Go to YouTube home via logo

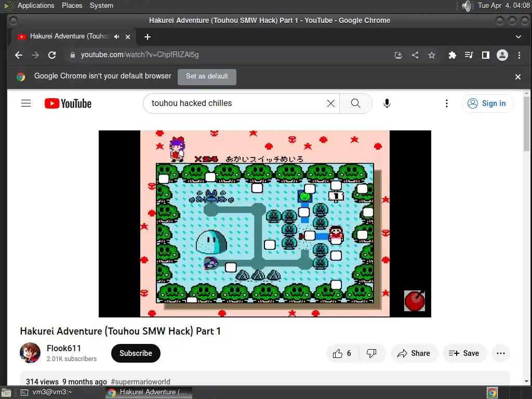tap(68, 103)
